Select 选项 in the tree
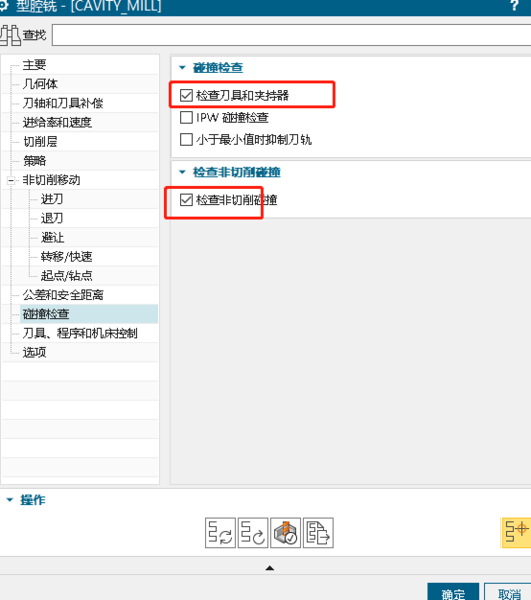The height and width of the screenshot is (600, 531). coord(34,352)
